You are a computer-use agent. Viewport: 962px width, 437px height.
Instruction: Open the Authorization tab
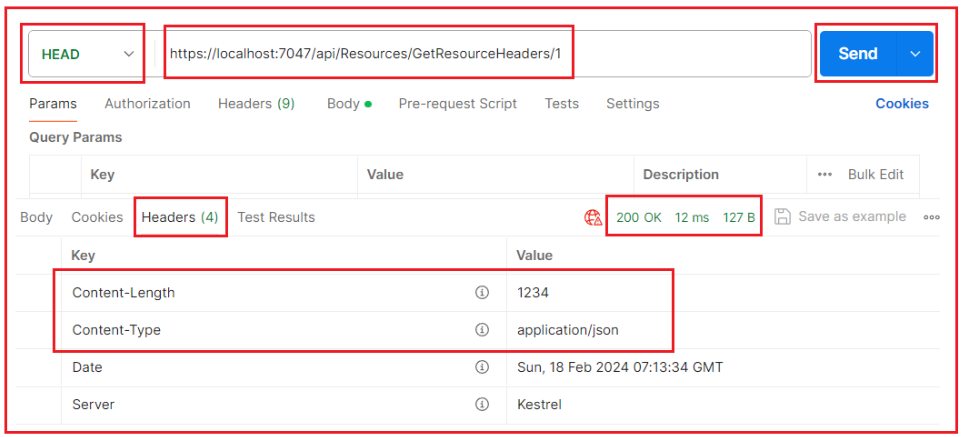coord(147,104)
